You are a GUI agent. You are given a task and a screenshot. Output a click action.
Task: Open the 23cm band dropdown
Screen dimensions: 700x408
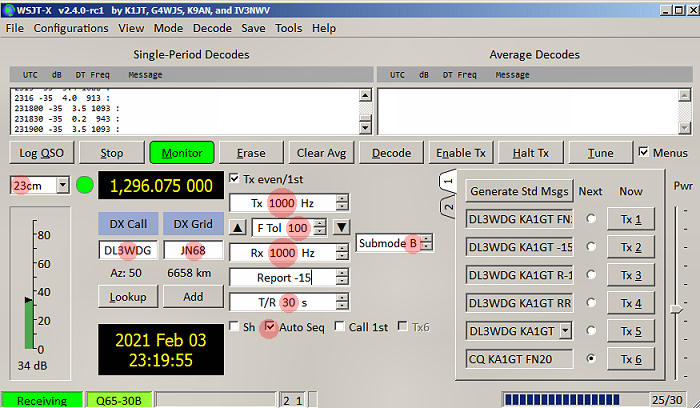click(63, 185)
